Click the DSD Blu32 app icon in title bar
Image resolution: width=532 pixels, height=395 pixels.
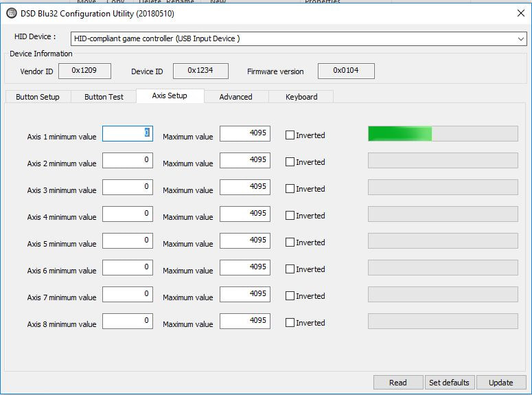12,14
